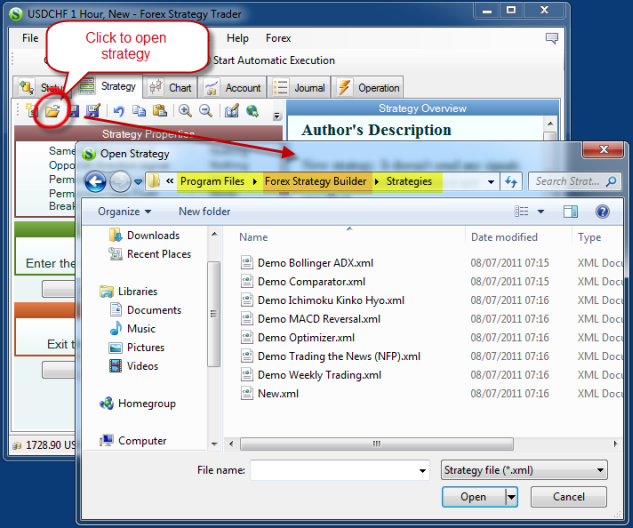Select Homegroup in navigation pane

[137, 404]
